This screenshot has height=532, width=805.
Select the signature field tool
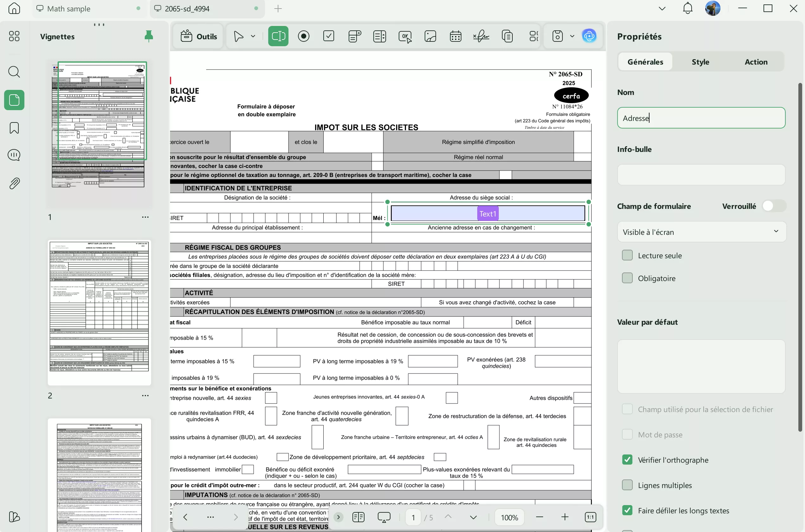pyautogui.click(x=481, y=36)
